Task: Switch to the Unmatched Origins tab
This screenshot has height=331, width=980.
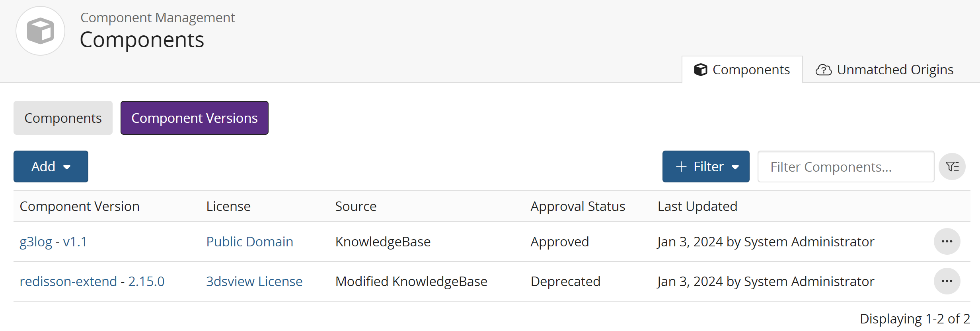Action: 895,70
